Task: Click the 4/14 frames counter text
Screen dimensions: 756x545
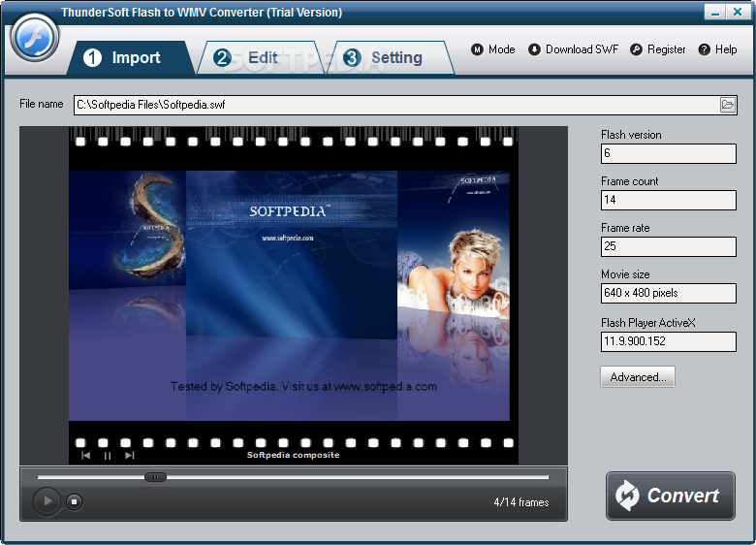Action: pyautogui.click(x=521, y=502)
